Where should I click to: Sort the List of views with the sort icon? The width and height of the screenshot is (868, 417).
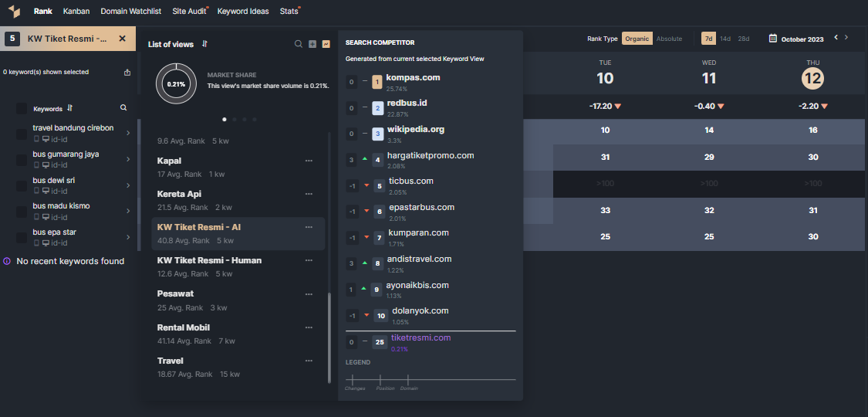[204, 44]
